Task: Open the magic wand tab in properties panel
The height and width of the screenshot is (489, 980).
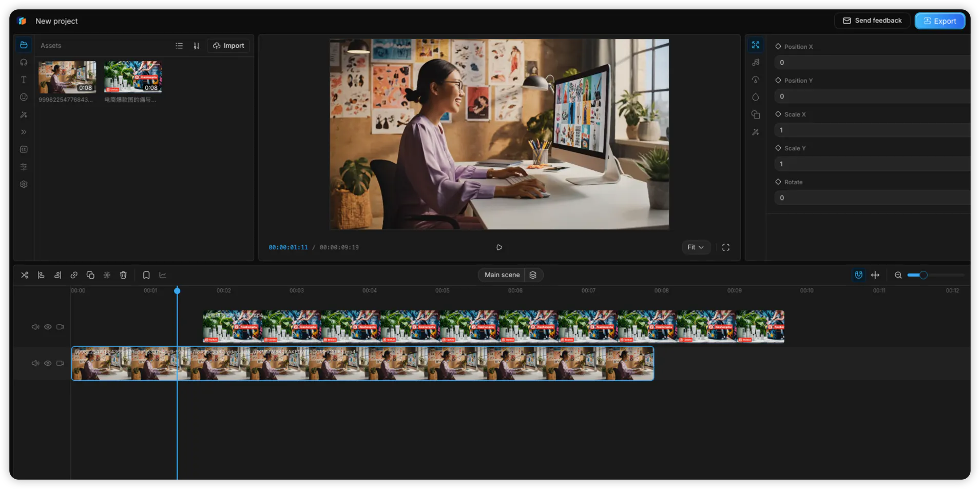Action: [756, 132]
